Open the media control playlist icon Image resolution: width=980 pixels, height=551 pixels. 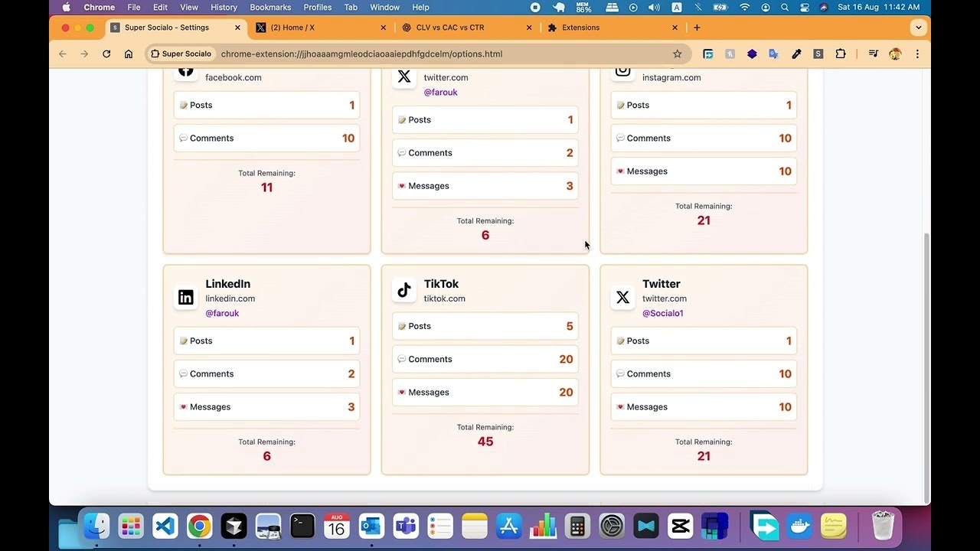pos(873,54)
